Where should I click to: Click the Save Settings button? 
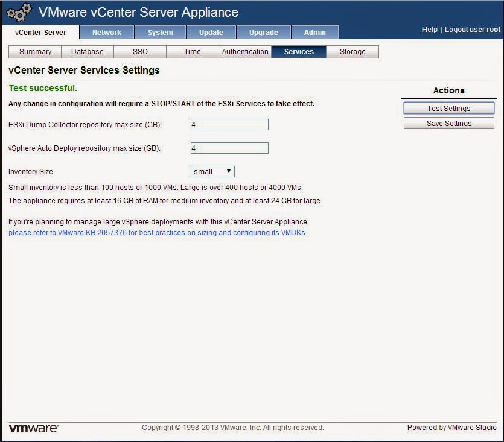pyautogui.click(x=448, y=124)
